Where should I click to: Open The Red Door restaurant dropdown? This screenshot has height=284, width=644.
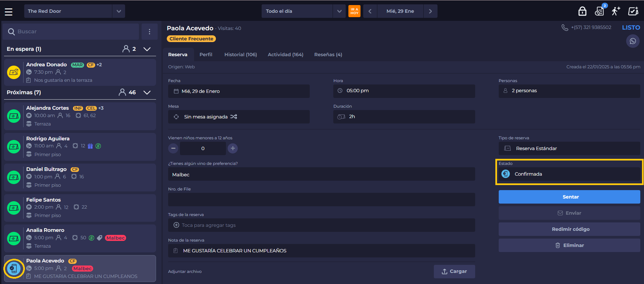(75, 11)
